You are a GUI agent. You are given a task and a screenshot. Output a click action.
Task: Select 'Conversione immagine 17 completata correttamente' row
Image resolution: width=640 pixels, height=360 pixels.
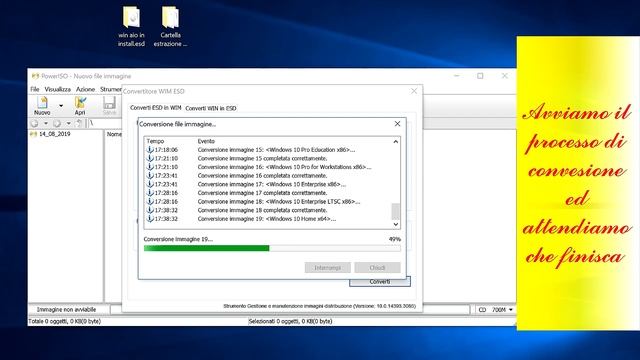[268, 193]
